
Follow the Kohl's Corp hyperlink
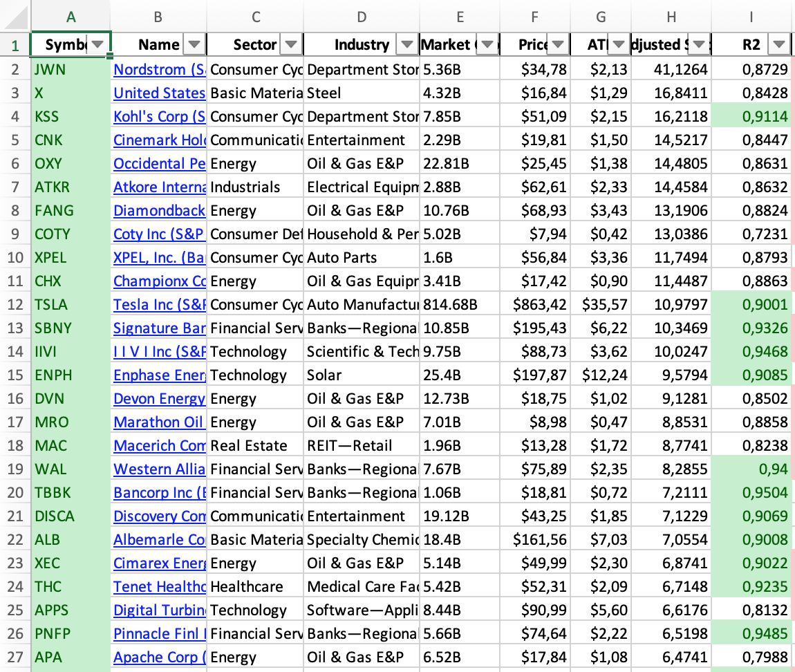point(159,115)
